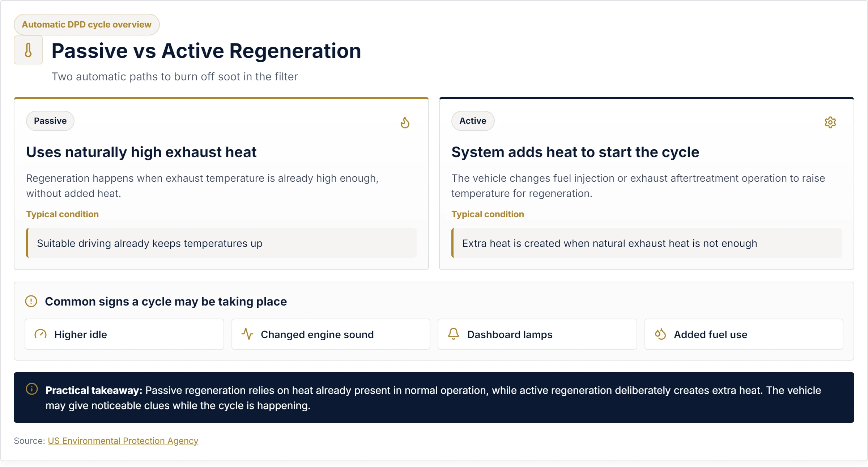Click the thermometer icon beside the title

28,50
